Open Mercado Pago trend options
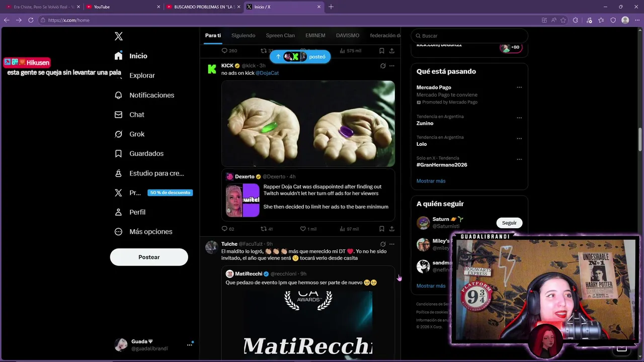Screen dimensions: 644x362 519,87
